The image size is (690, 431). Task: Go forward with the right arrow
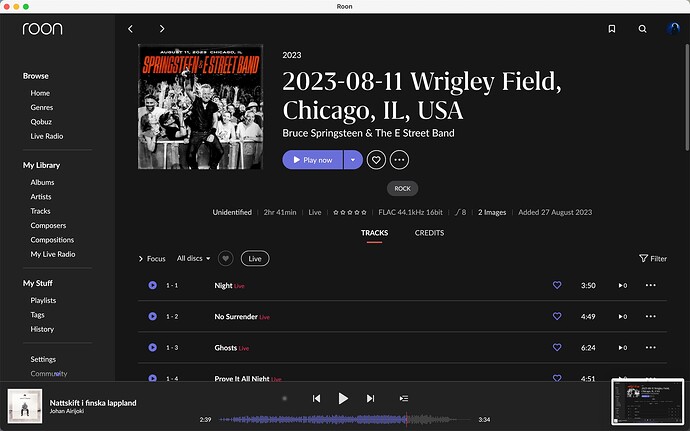click(162, 29)
